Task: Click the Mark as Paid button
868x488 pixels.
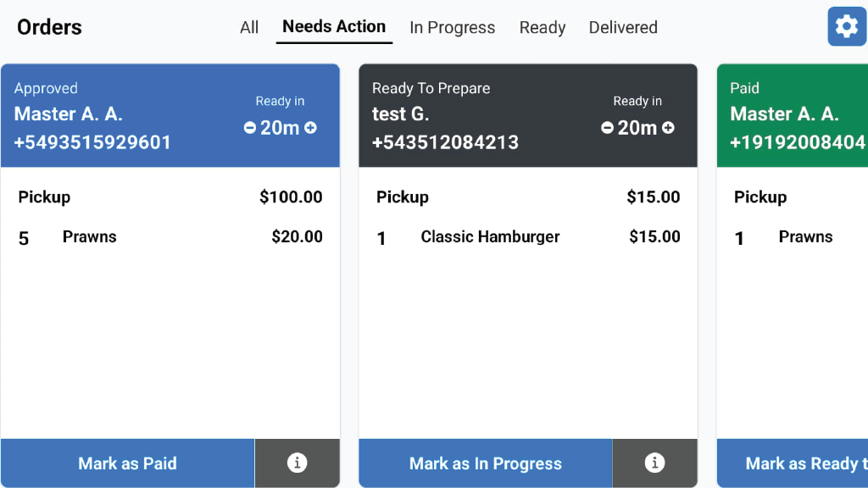Action: point(127,463)
